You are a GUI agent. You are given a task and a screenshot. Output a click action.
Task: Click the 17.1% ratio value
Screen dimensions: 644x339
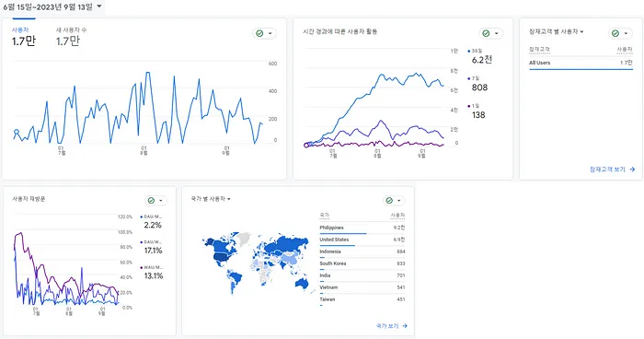pos(154,251)
